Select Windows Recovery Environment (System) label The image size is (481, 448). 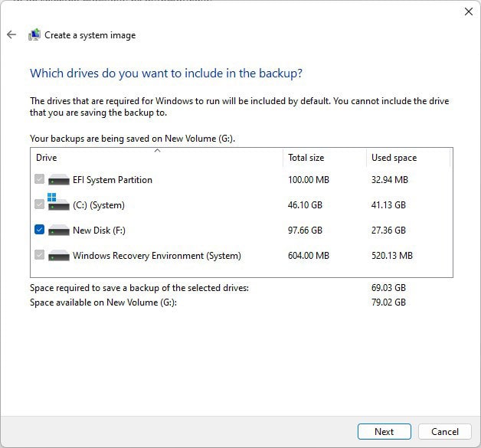click(157, 256)
